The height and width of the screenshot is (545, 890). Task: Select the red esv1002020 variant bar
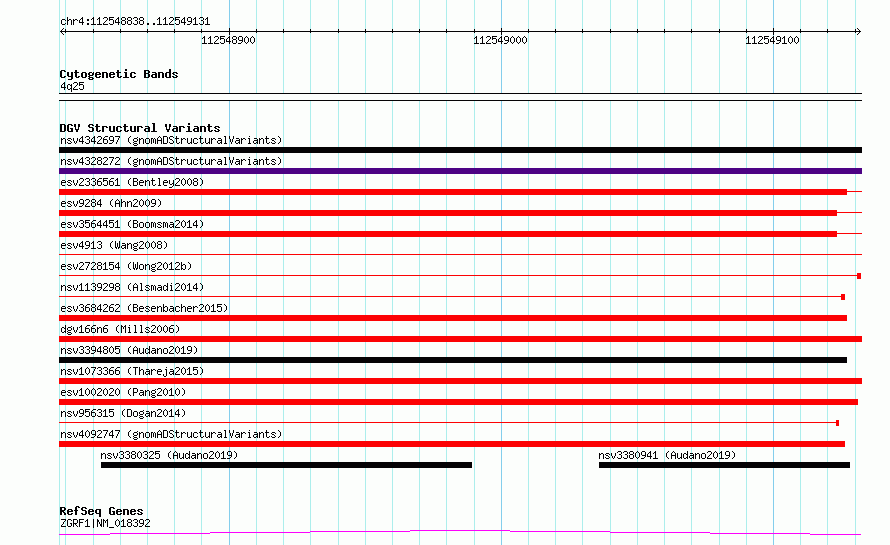459,402
